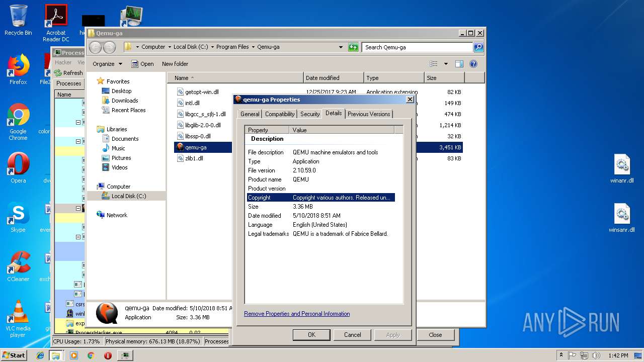Select the zlib1.dll file

(194, 158)
